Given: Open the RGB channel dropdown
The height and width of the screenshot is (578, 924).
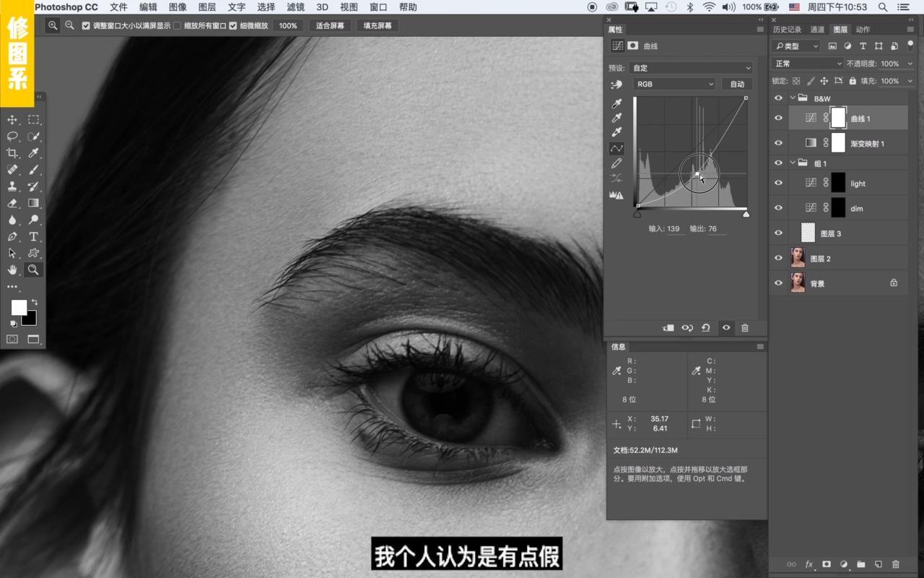Looking at the screenshot, I should [x=674, y=85].
